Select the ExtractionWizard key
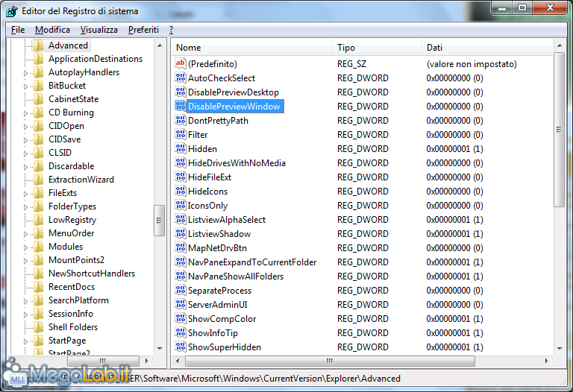573x392 pixels. coord(81,180)
